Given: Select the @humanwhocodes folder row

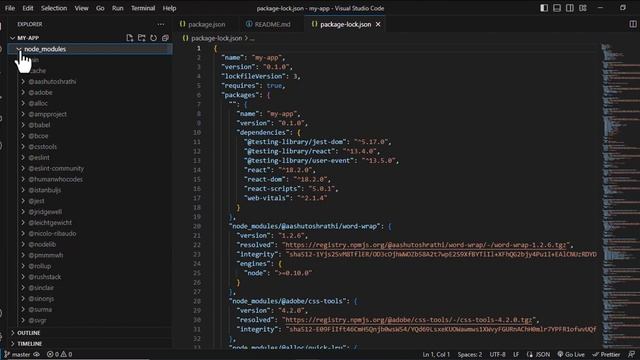Looking at the screenshot, I should pos(90,179).
